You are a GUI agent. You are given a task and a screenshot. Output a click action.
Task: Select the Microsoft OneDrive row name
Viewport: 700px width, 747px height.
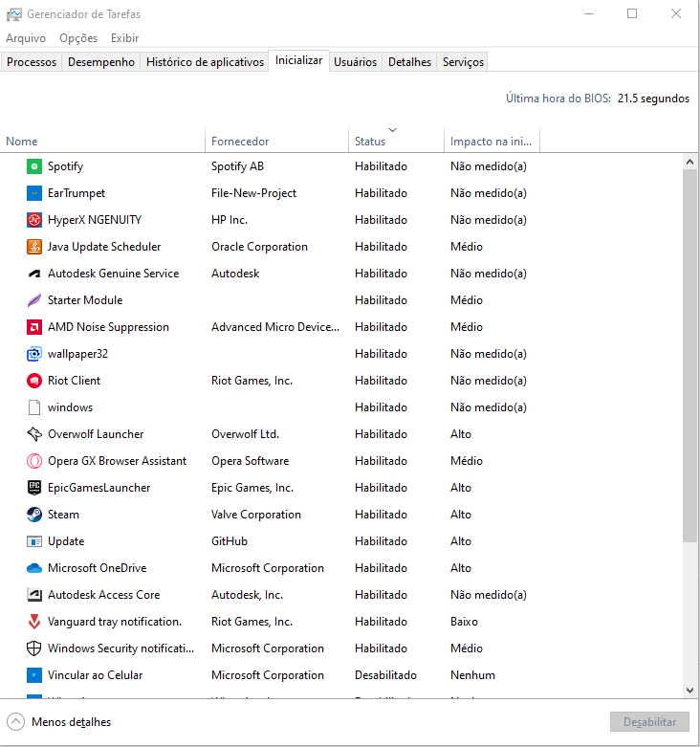pyautogui.click(x=98, y=568)
